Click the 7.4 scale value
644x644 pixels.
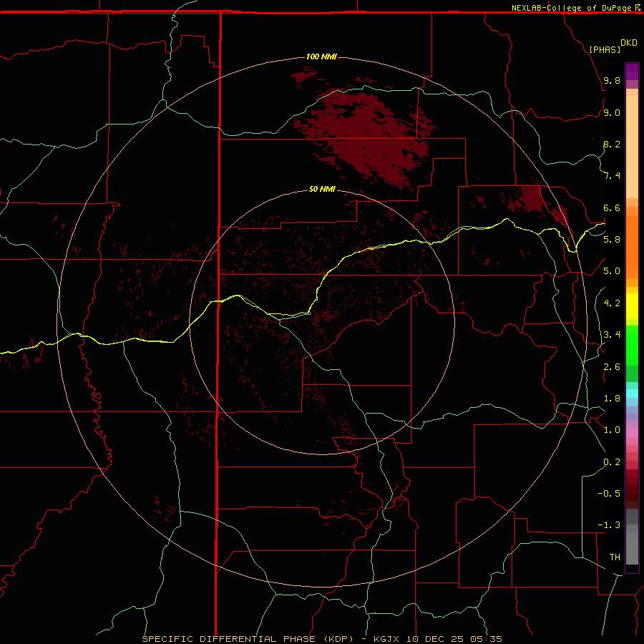pyautogui.click(x=612, y=176)
